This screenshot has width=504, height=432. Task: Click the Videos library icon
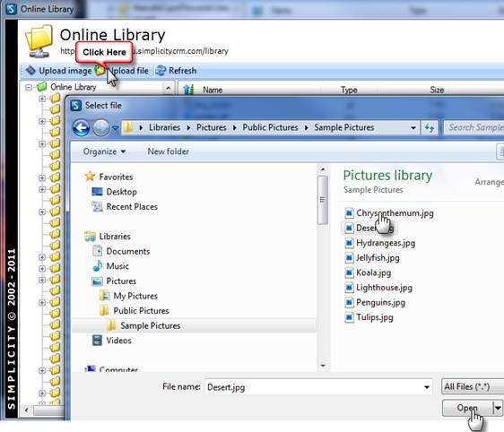(97, 341)
